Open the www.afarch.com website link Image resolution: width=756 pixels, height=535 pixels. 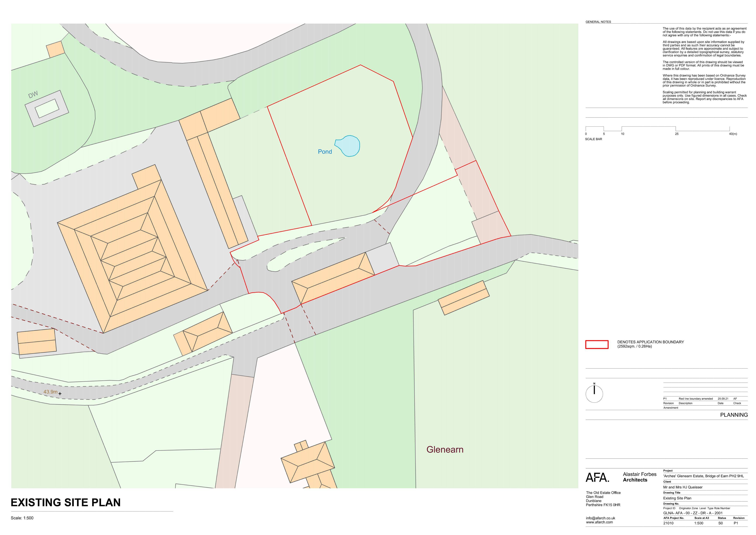point(599,522)
